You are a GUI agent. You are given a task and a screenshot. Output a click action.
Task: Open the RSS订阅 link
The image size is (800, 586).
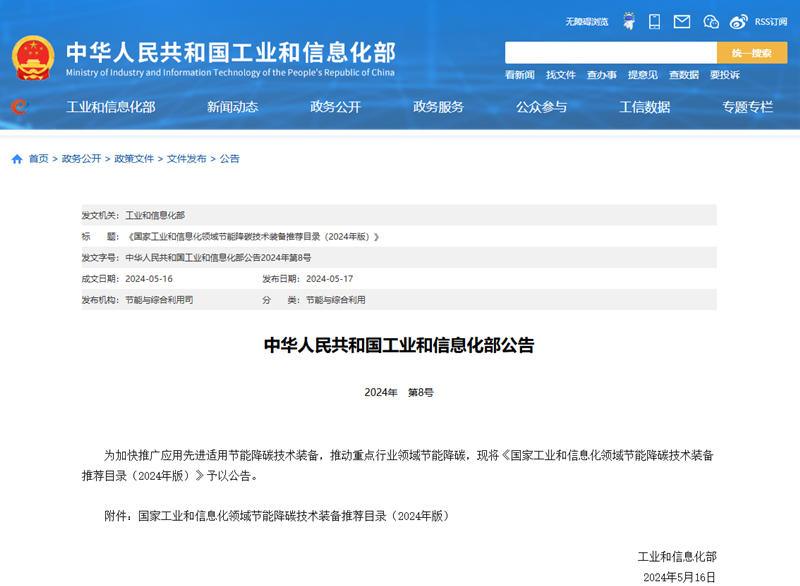(771, 22)
